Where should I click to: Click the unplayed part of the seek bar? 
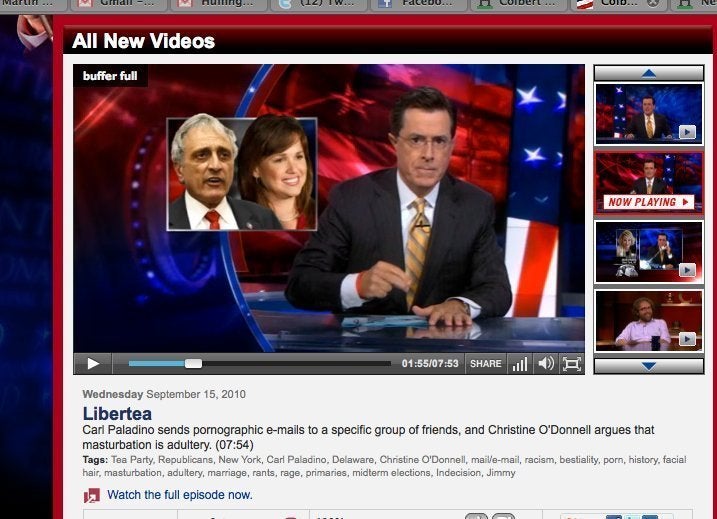coord(296,364)
